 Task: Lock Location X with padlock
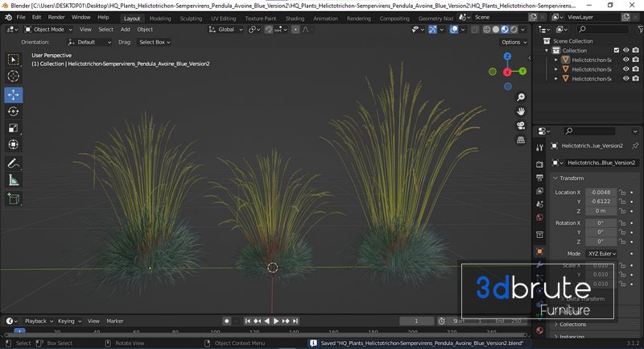point(622,193)
